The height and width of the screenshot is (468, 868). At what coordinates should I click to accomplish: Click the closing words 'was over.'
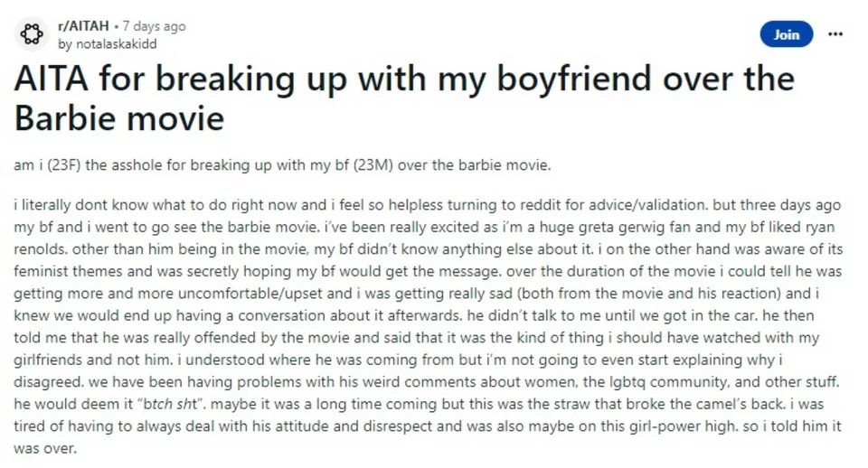45,448
